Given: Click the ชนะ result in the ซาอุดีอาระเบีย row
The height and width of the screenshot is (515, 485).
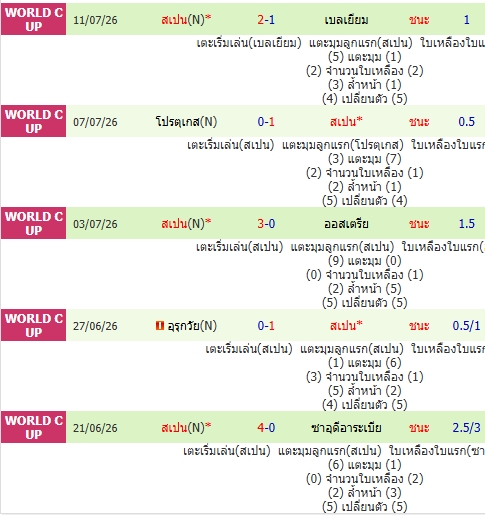Looking at the screenshot, I should [419, 428].
